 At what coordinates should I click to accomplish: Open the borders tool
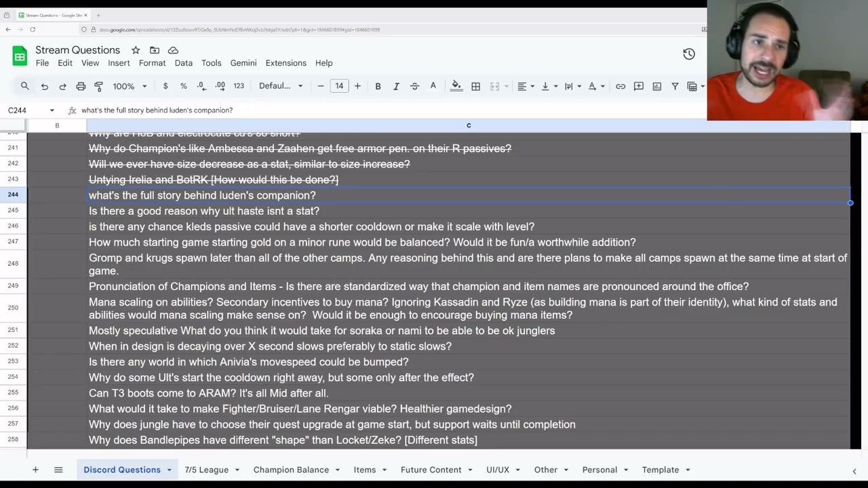(x=476, y=86)
